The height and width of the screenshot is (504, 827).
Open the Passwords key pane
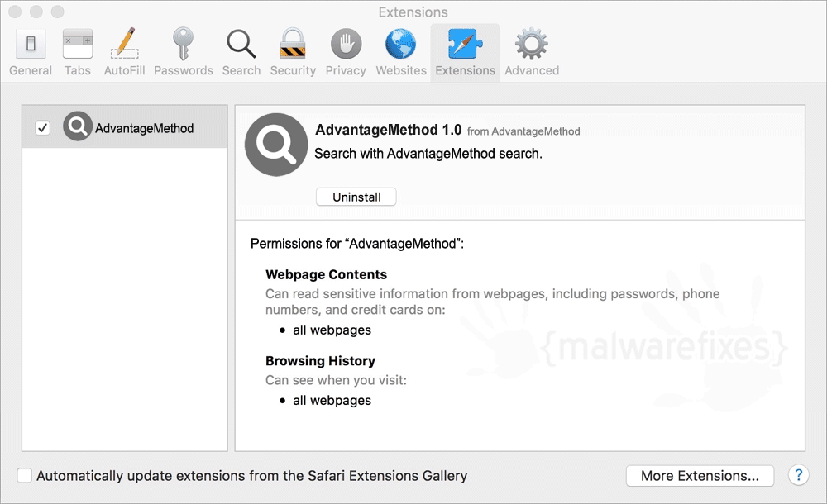point(184,52)
